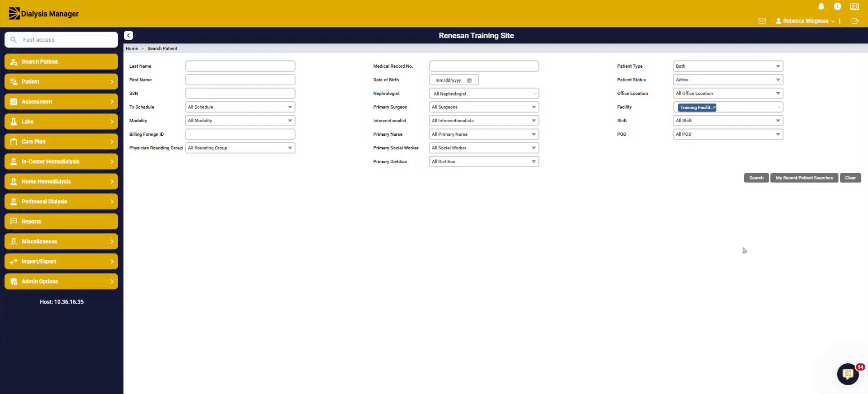The width and height of the screenshot is (868, 394).
Task: Open the Tx Schedule dropdown
Action: [240, 107]
